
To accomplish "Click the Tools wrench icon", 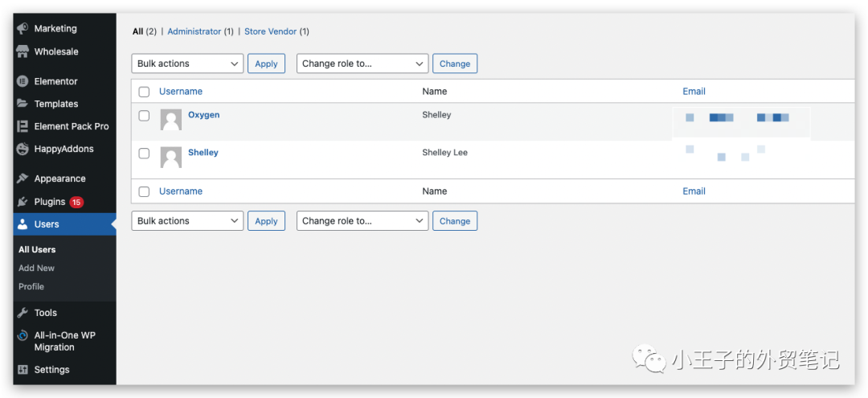I will (23, 313).
